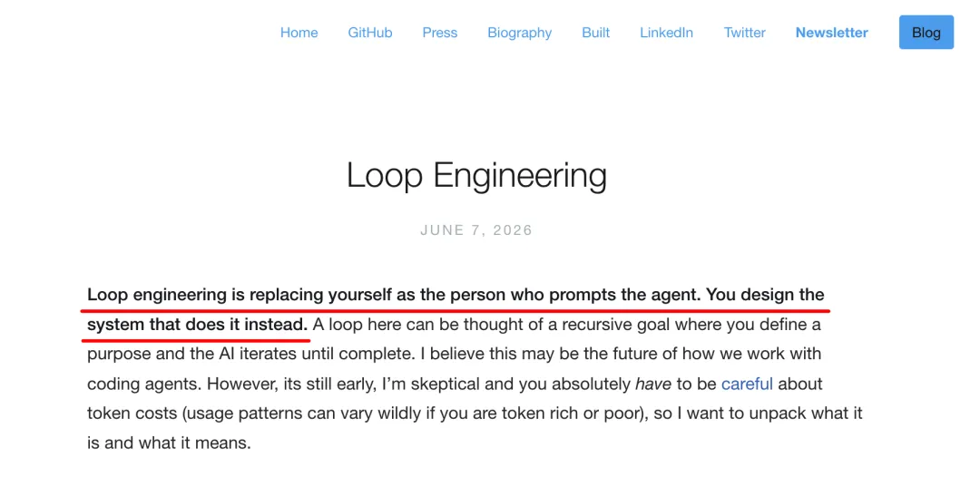Image resolution: width=980 pixels, height=487 pixels.
Task: Click the blue Blog button
Action: (x=926, y=33)
